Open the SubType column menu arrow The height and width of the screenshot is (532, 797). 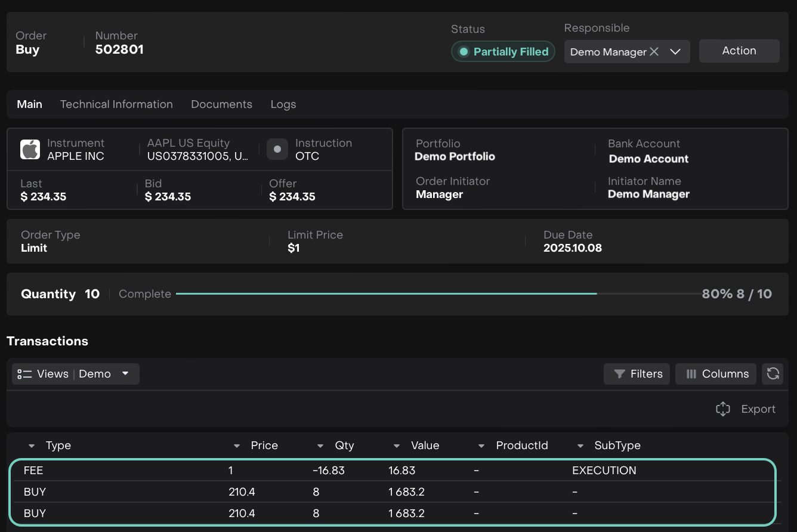click(580, 446)
